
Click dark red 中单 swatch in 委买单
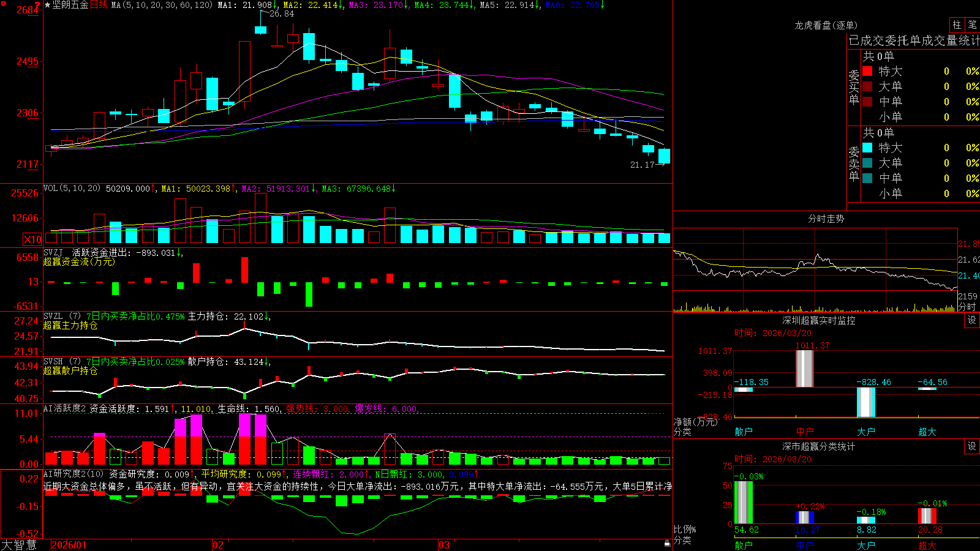tap(867, 102)
